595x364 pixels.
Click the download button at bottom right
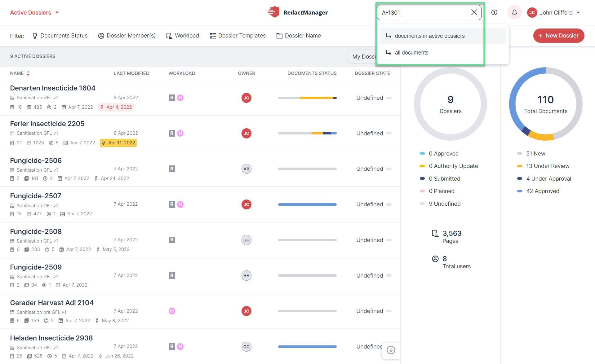[x=391, y=350]
